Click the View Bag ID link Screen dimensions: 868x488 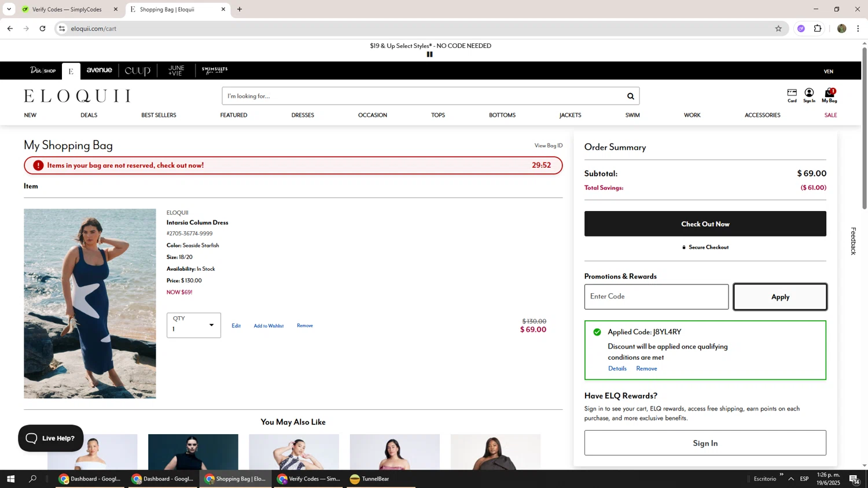point(549,146)
